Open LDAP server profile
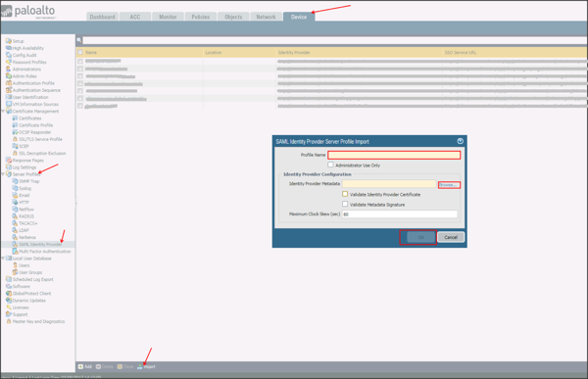This screenshot has width=588, height=379. [24, 230]
